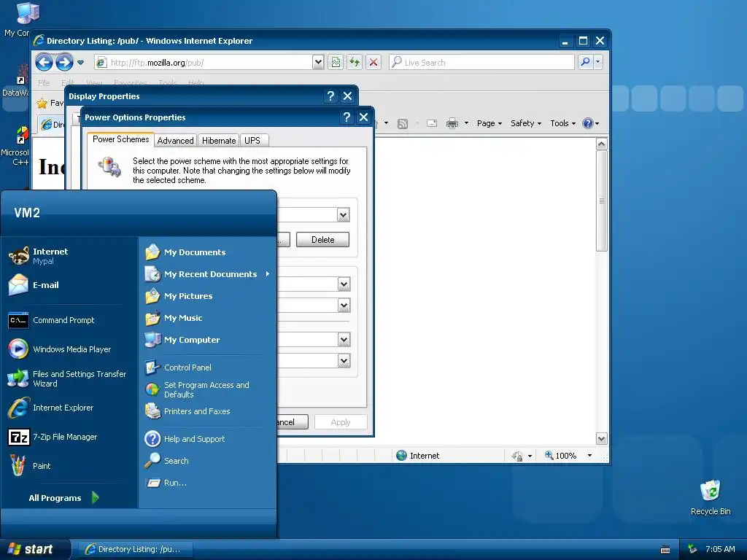
Task: Open the Live Search provider dropdown arrow
Action: point(598,62)
